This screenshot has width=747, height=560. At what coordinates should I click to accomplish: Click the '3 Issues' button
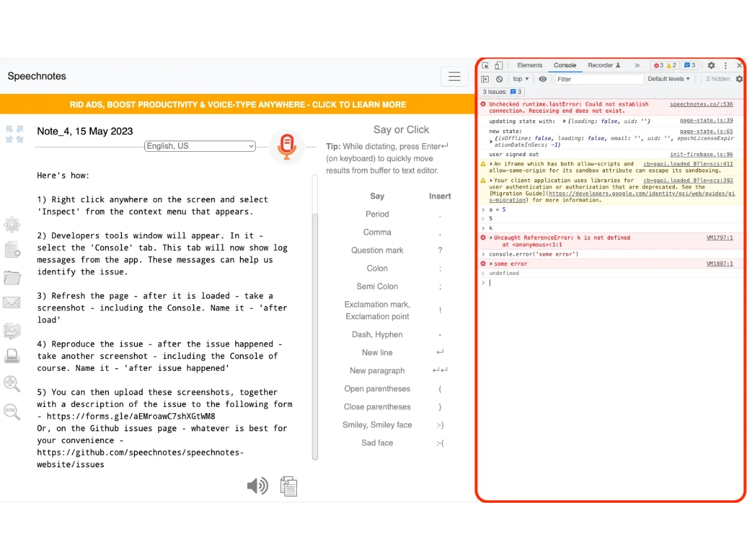tap(502, 92)
